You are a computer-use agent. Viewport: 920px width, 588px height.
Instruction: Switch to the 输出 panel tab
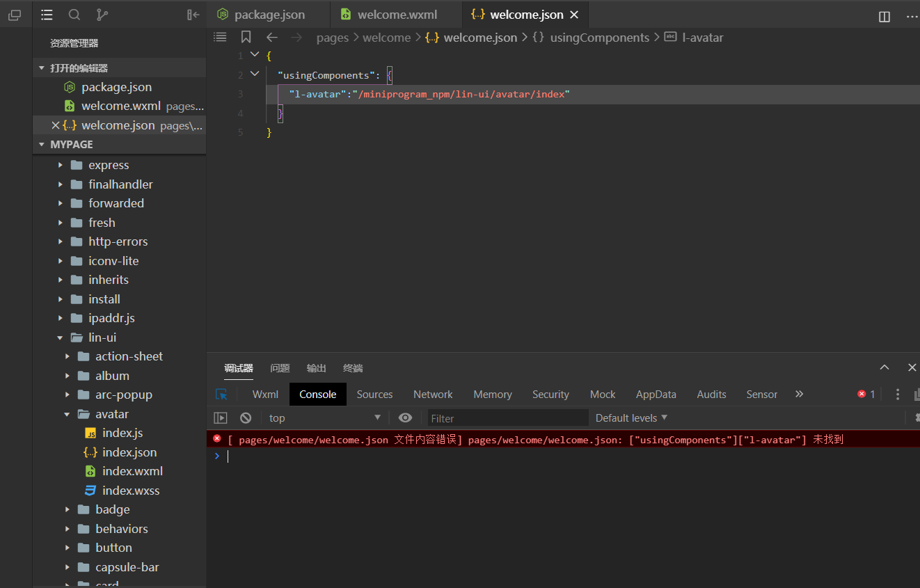click(317, 368)
